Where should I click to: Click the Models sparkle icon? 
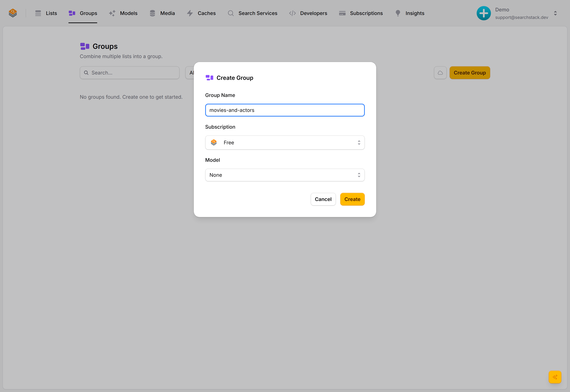(112, 13)
